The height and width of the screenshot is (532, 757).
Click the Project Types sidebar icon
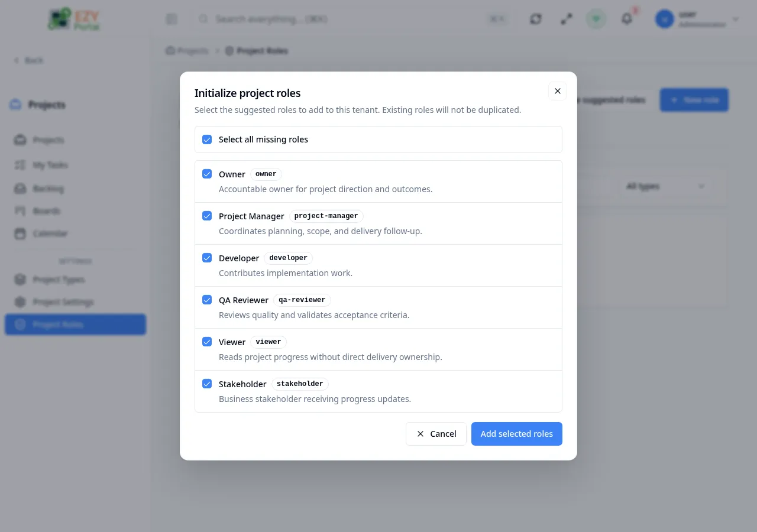[20, 280]
